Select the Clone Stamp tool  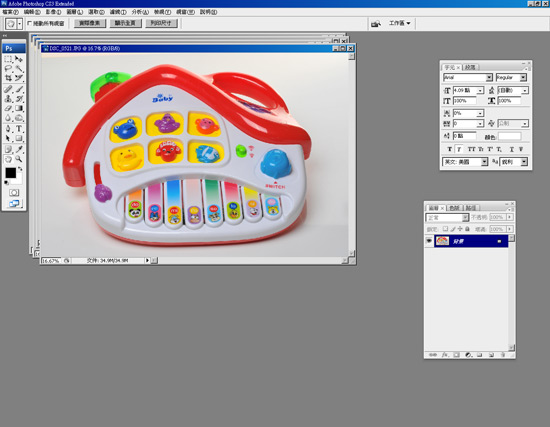tap(8, 99)
